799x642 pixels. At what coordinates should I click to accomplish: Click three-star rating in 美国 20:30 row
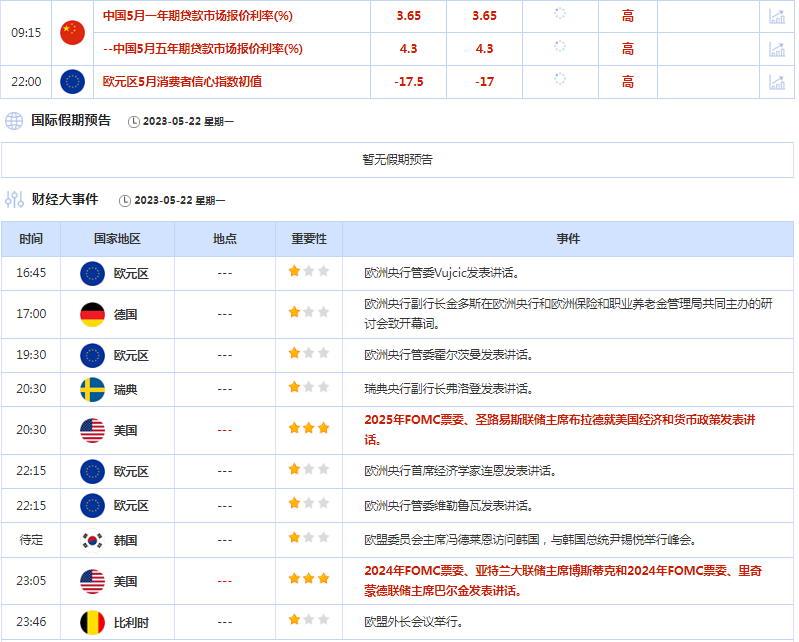pos(309,428)
